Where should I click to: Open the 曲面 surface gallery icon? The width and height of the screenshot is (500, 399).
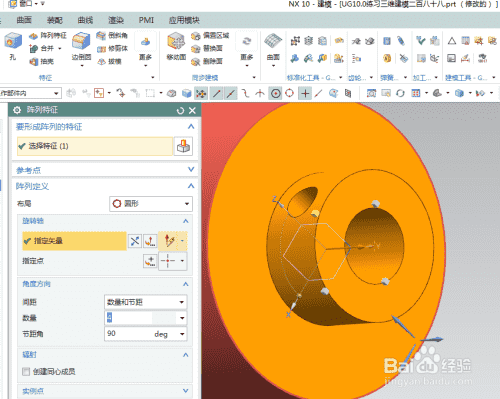click(273, 41)
